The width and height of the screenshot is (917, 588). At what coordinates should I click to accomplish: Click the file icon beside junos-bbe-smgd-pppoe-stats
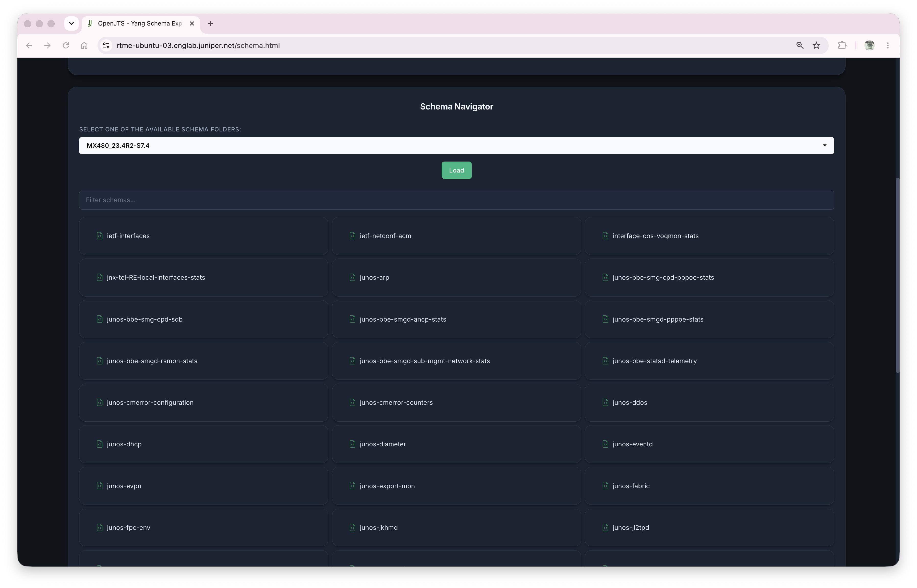[605, 319]
